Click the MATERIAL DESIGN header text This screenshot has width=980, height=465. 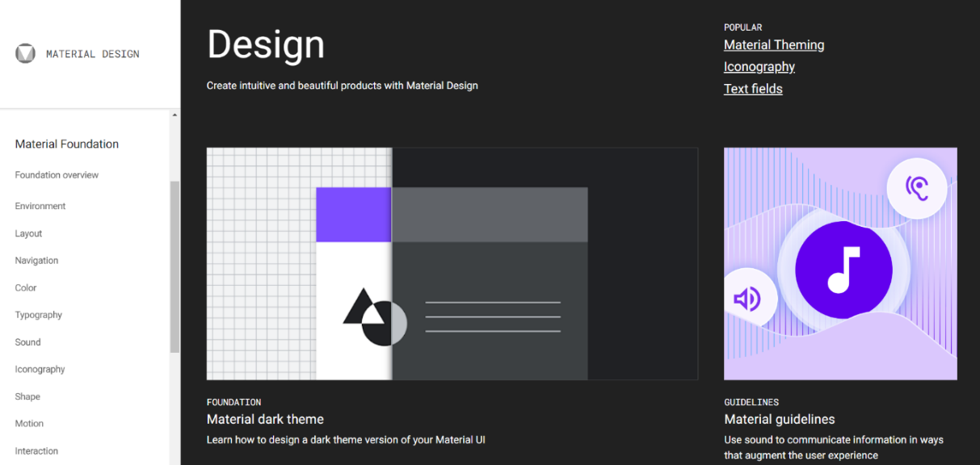coord(93,54)
